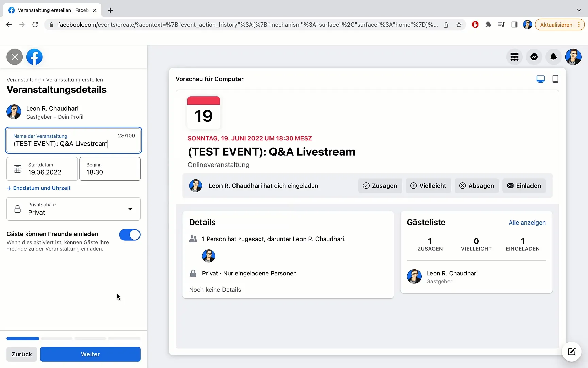Open the tab search chevron
Image resolution: width=588 pixels, height=368 pixels.
(x=579, y=10)
